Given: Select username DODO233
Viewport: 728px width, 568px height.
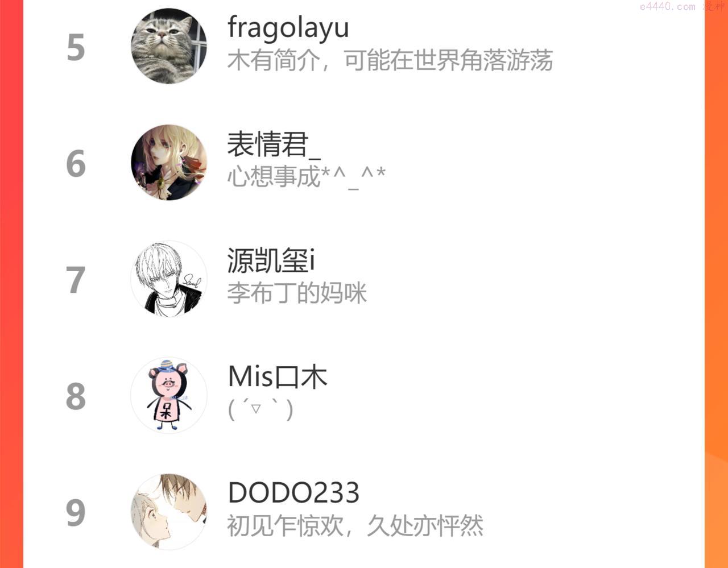Looking at the screenshot, I should point(293,493).
